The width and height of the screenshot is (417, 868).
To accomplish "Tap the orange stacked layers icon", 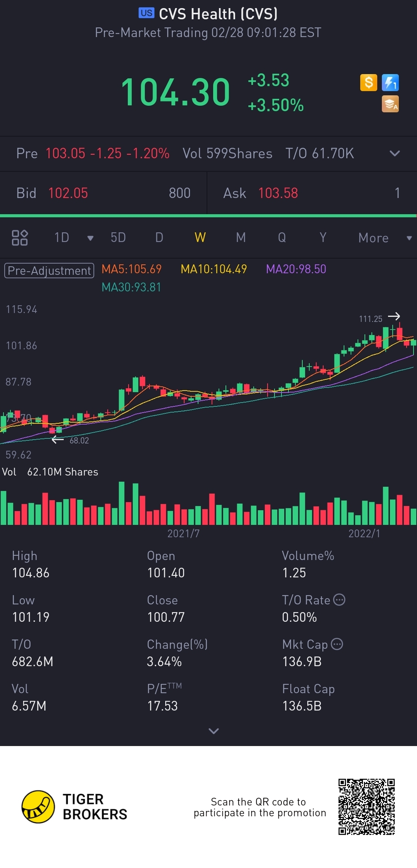I will tap(390, 104).
